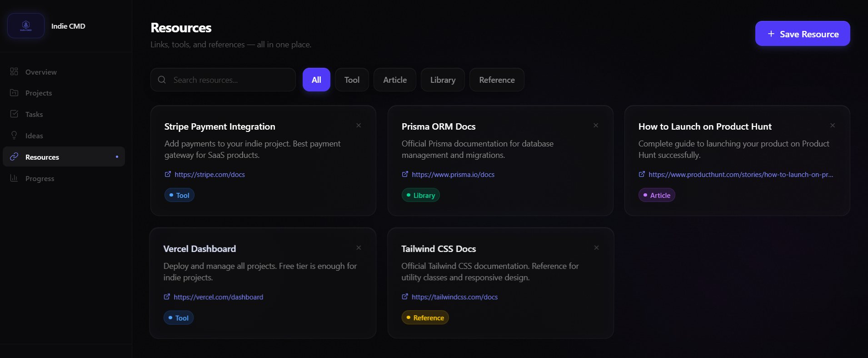
Task: Click the Search resources input field
Action: [223, 80]
